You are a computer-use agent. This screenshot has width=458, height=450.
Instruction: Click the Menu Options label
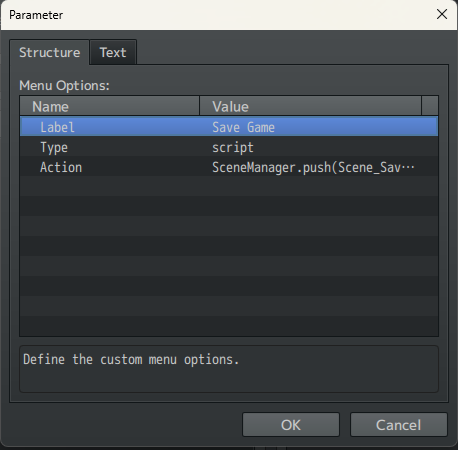[x=64, y=85]
